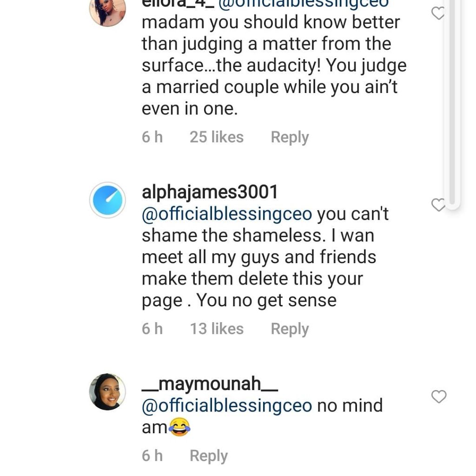The image size is (476, 476).
Task: Click the 6 h timestamp beside 25 likes
Action: click(152, 137)
